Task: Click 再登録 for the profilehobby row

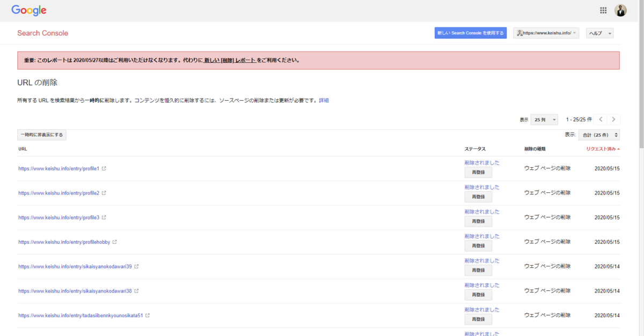Action: click(478, 246)
